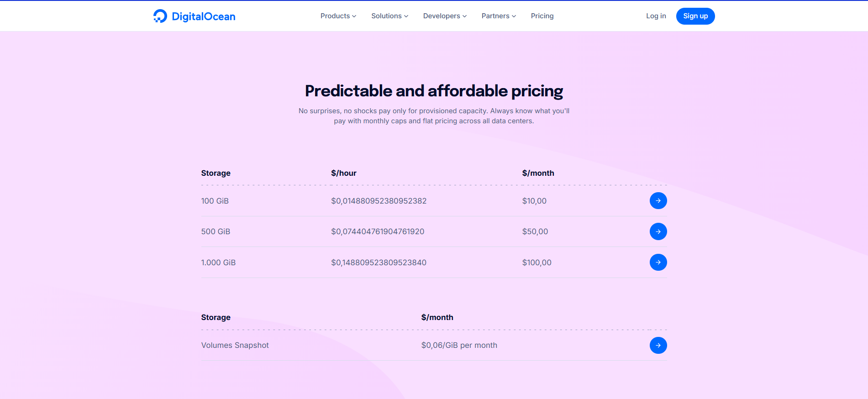Open the Developers dropdown menu

[445, 16]
